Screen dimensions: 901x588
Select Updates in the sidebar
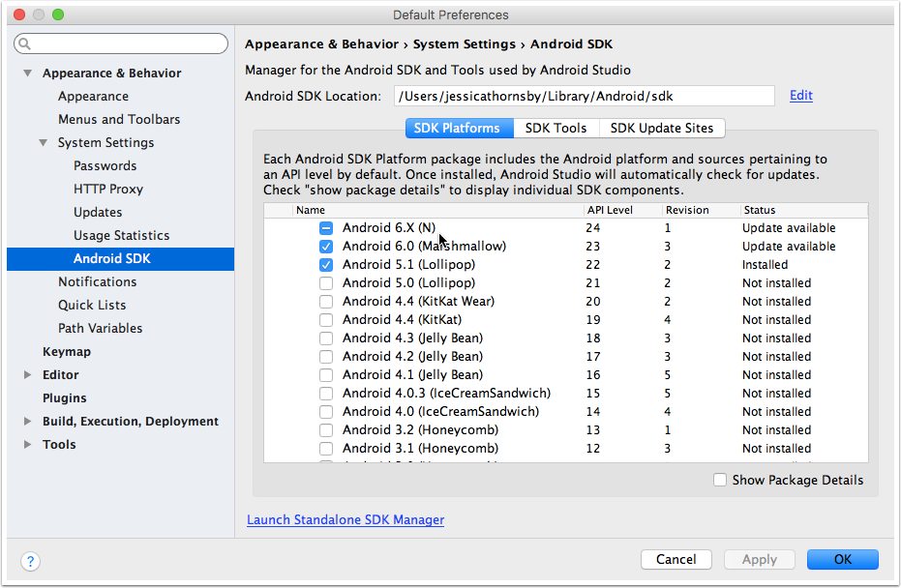coord(98,213)
